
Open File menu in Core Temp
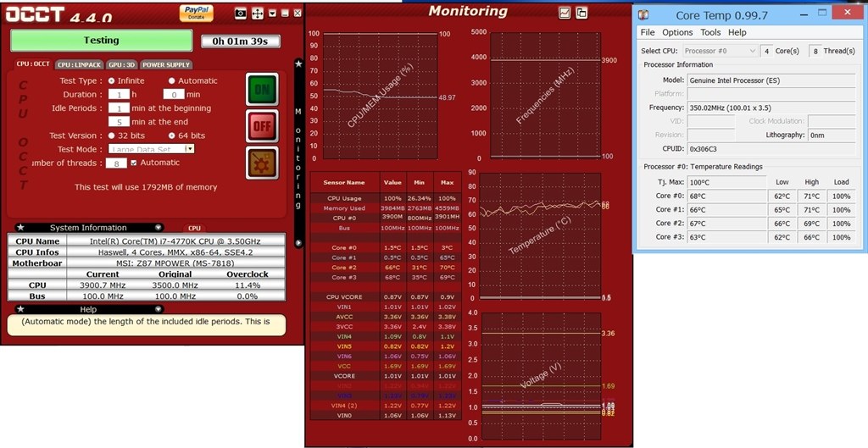(x=648, y=33)
